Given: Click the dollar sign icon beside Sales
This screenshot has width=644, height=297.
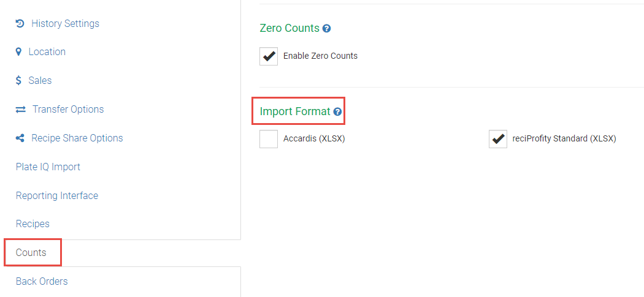Looking at the screenshot, I should (19, 81).
